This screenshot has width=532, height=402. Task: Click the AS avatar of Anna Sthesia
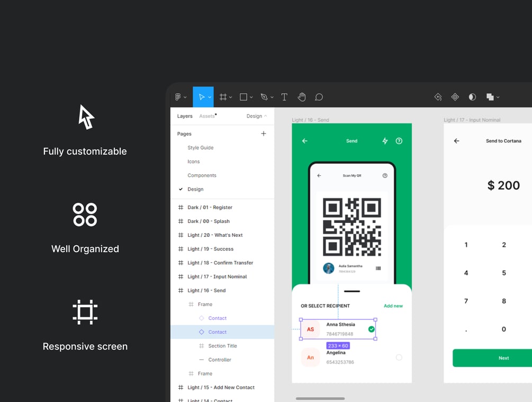310,329
